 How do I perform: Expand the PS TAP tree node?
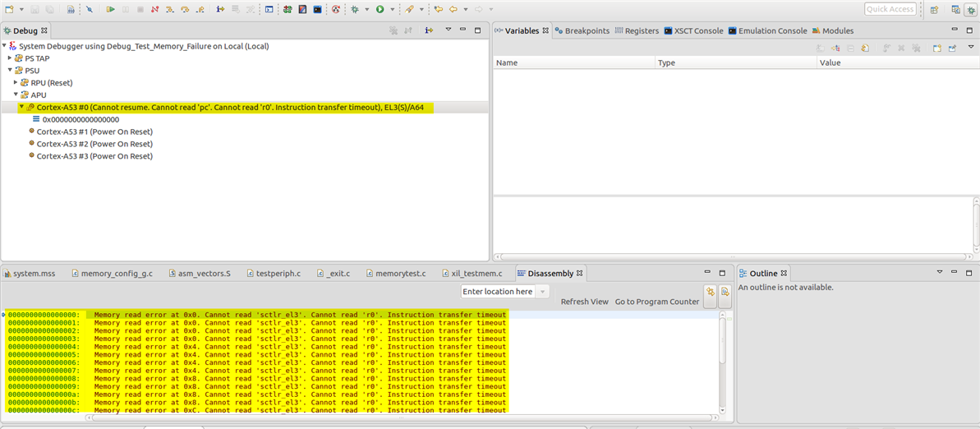pyautogui.click(x=10, y=58)
